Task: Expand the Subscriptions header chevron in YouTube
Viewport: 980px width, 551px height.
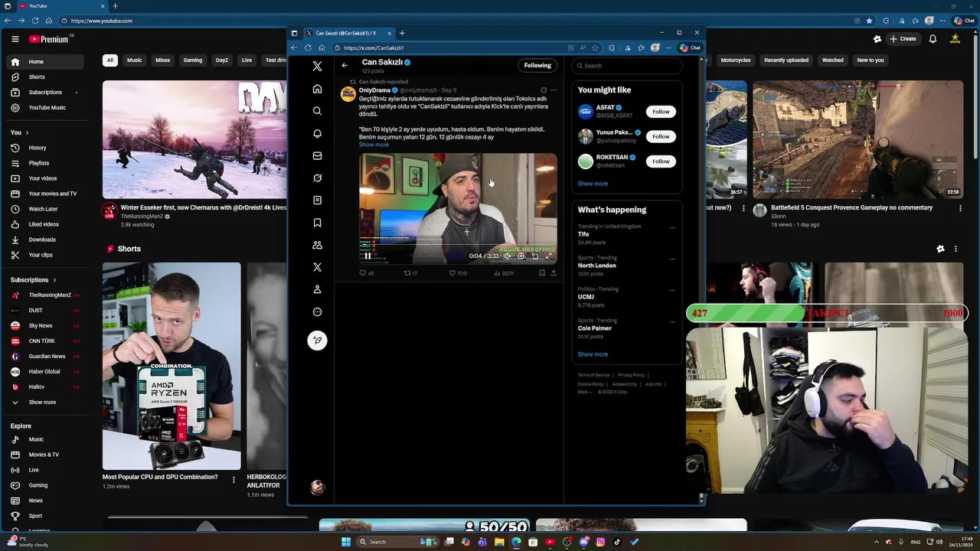Action: (x=54, y=280)
